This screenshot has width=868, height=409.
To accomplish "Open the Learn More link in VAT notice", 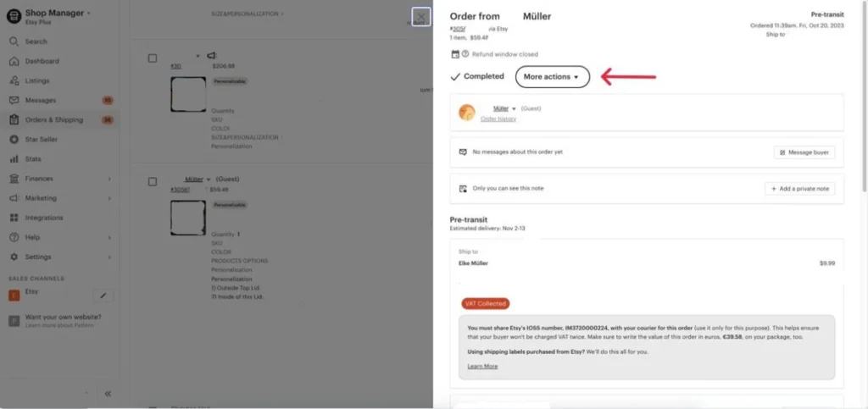I will pyautogui.click(x=482, y=366).
